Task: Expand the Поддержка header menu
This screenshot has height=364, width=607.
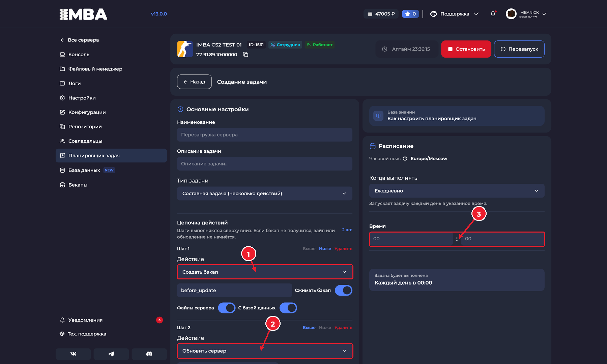Action: 455,14
